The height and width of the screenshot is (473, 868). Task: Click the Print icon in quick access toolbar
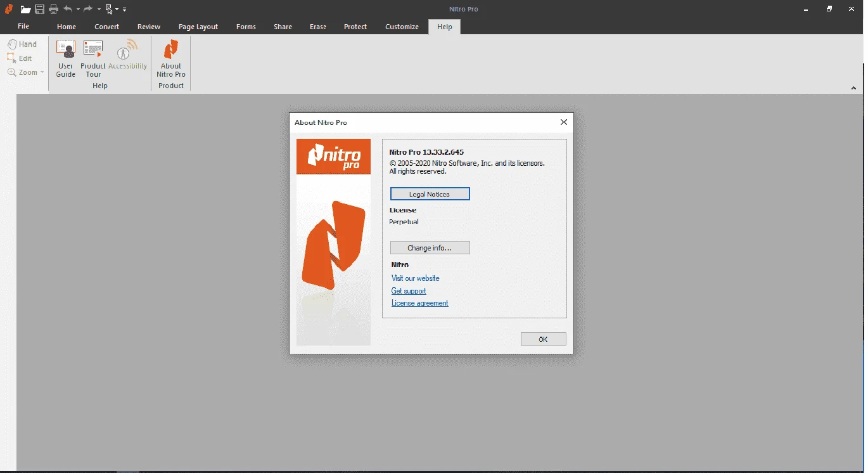53,9
